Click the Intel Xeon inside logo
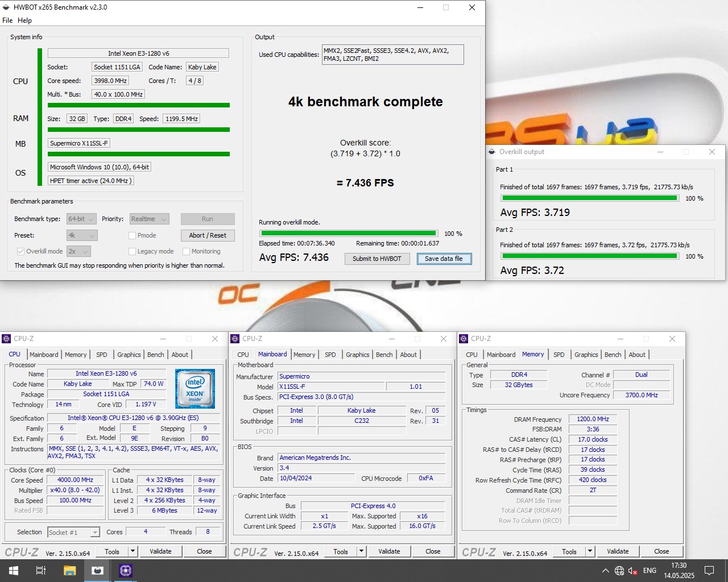Image resolution: width=728 pixels, height=582 pixels. click(x=195, y=389)
